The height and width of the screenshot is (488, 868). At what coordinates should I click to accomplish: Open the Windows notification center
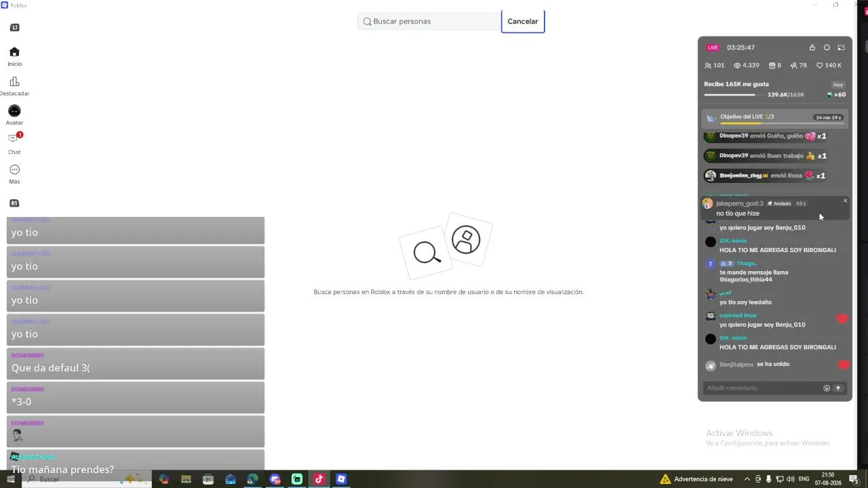pyautogui.click(x=854, y=479)
